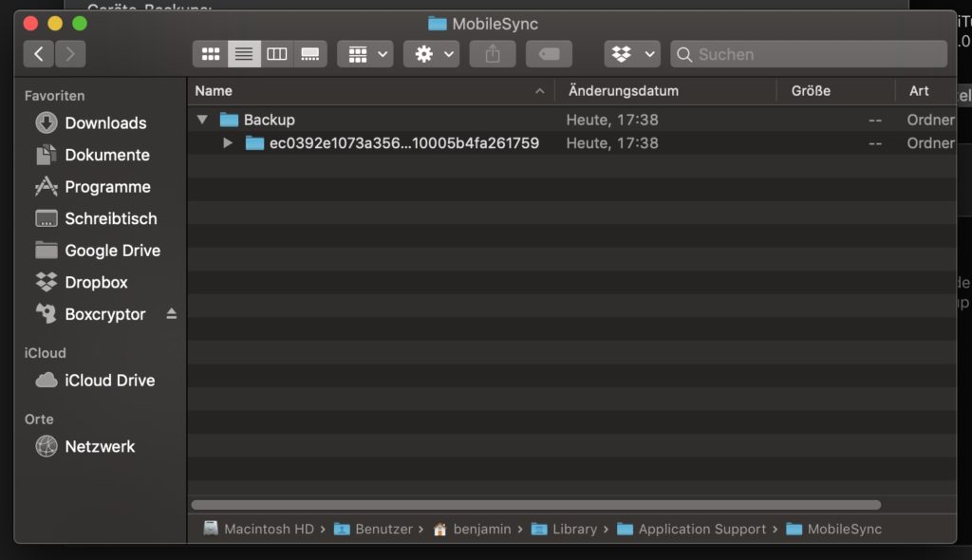Viewport: 972px width, 560px height.
Task: Minimize the window with the yellow button
Action: click(55, 24)
